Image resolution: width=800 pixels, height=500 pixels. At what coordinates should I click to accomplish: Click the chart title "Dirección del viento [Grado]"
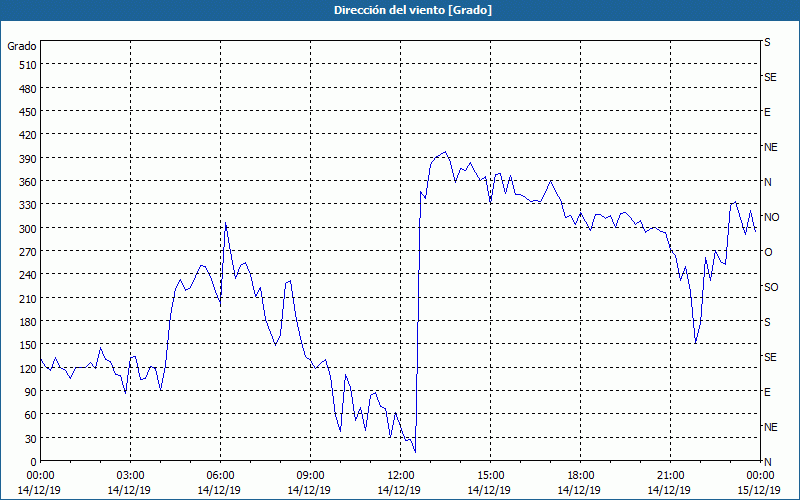click(413, 10)
